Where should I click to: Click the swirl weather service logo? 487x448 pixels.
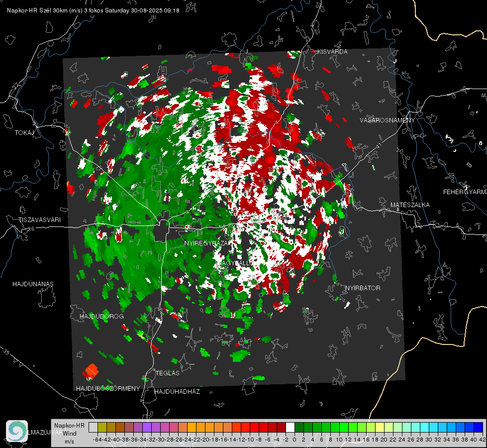pyautogui.click(x=17, y=431)
